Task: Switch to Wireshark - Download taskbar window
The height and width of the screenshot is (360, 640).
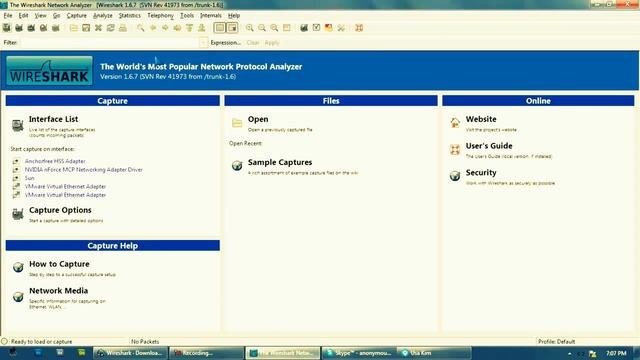Action: (x=130, y=353)
